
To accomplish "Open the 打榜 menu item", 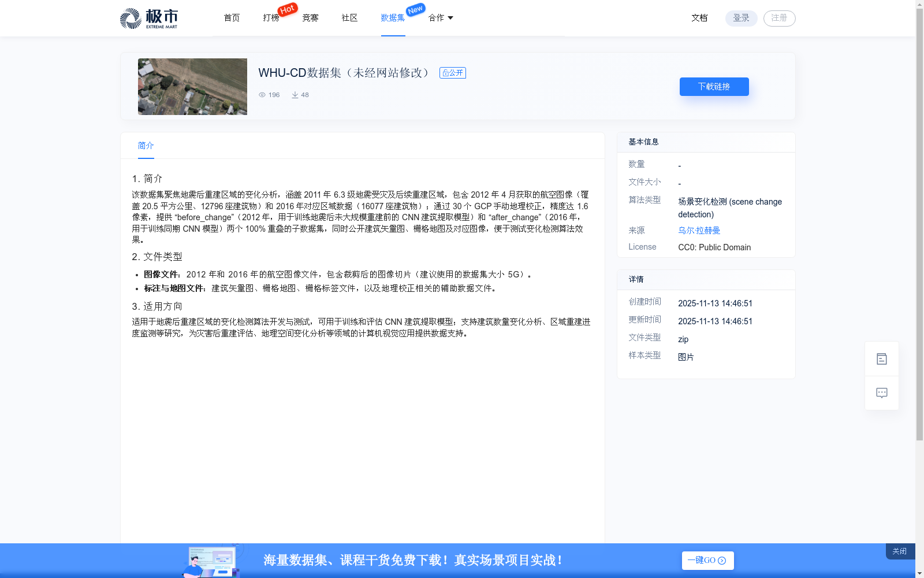I will pyautogui.click(x=271, y=18).
